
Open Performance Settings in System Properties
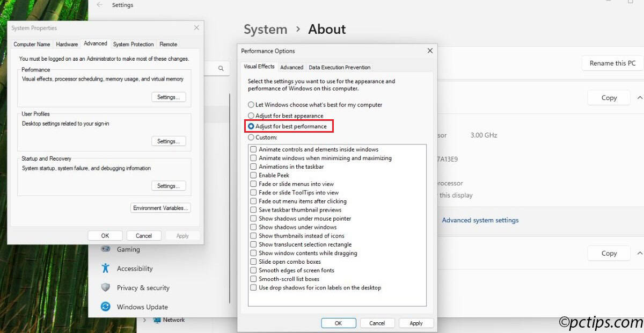coord(169,97)
